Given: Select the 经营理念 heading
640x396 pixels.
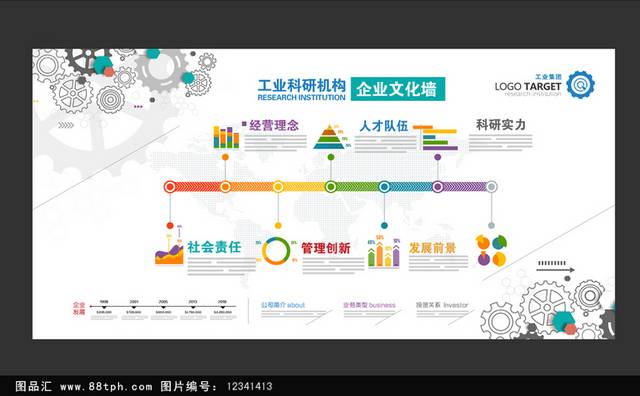Looking at the screenshot, I should tap(274, 125).
